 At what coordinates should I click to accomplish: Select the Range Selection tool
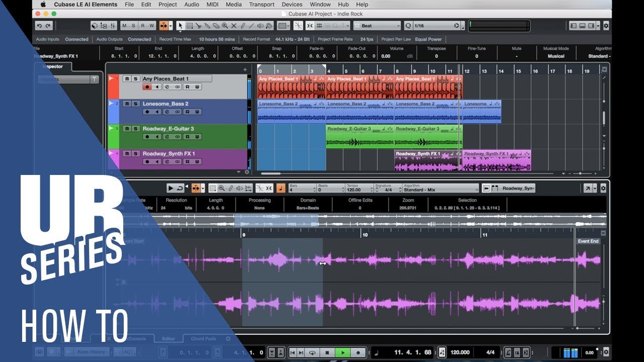click(190, 26)
